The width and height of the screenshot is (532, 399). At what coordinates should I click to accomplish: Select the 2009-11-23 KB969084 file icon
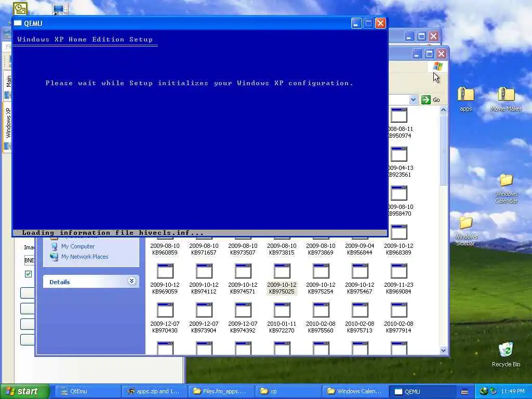click(x=399, y=271)
